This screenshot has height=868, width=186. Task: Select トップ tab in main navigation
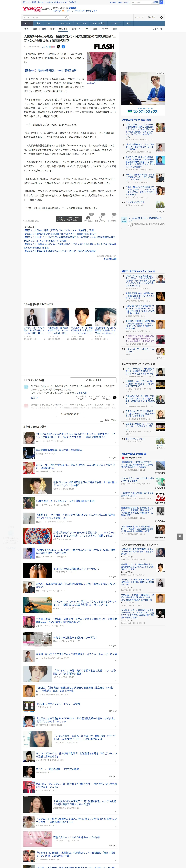(x=27, y=24)
